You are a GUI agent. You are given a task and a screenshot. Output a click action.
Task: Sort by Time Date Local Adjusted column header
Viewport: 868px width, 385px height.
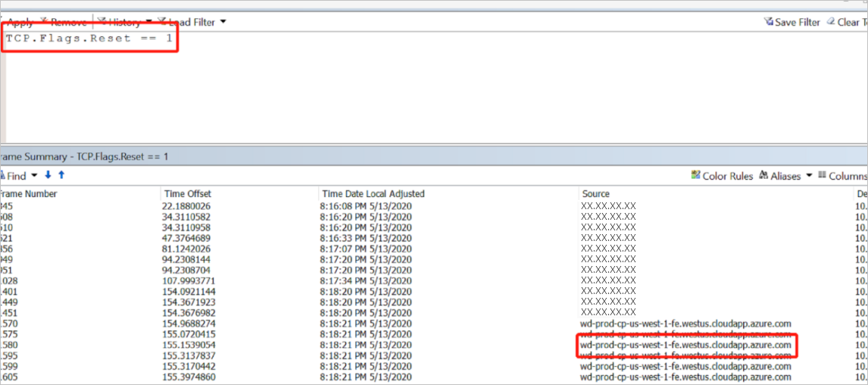coord(449,194)
